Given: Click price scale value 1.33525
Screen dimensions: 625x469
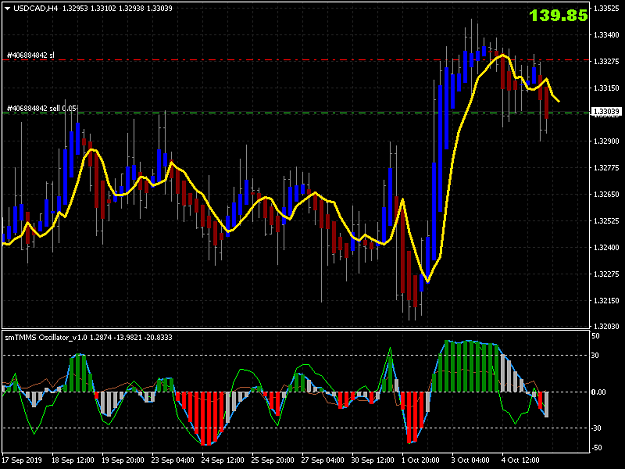Looking at the screenshot, I should [606, 8].
